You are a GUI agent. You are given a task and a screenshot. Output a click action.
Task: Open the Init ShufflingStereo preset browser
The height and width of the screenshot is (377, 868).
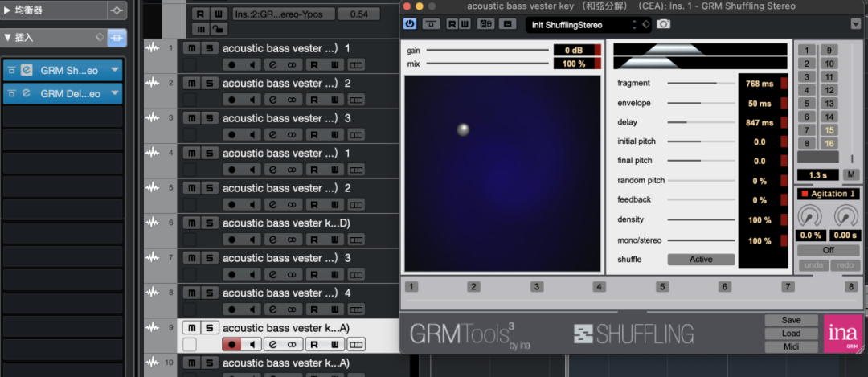pos(579,25)
